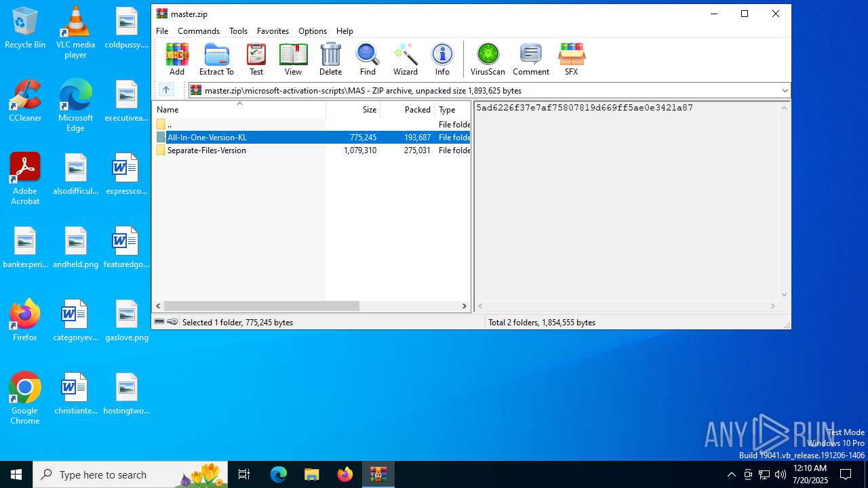Image resolution: width=868 pixels, height=488 pixels.
Task: Open Recycle Bin desktop icon
Action: [x=25, y=28]
